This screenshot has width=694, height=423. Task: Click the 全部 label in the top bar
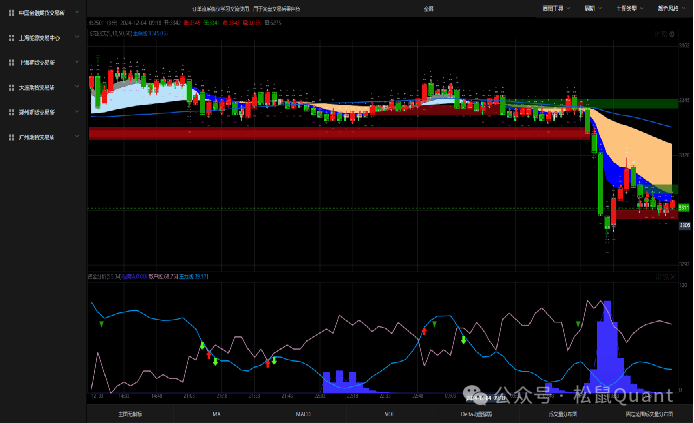click(428, 7)
